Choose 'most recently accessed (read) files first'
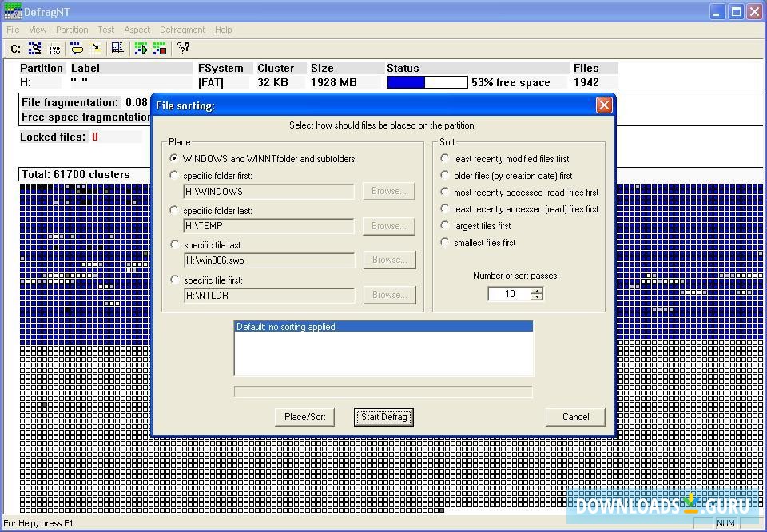This screenshot has width=767, height=532. click(x=445, y=193)
